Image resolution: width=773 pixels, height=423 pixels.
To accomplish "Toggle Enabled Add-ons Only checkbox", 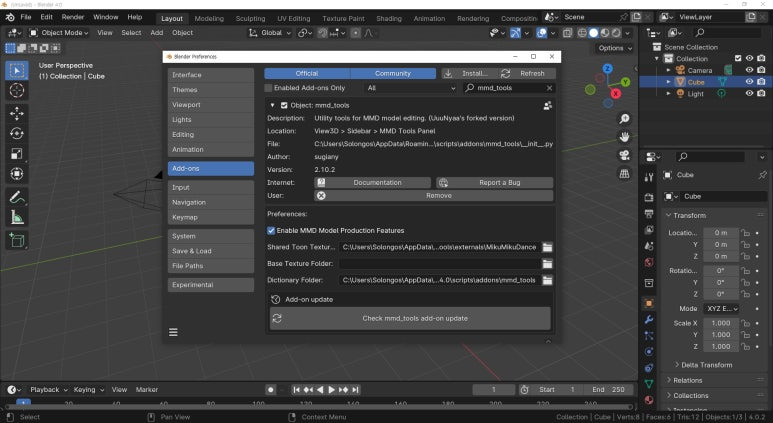I will [x=269, y=88].
